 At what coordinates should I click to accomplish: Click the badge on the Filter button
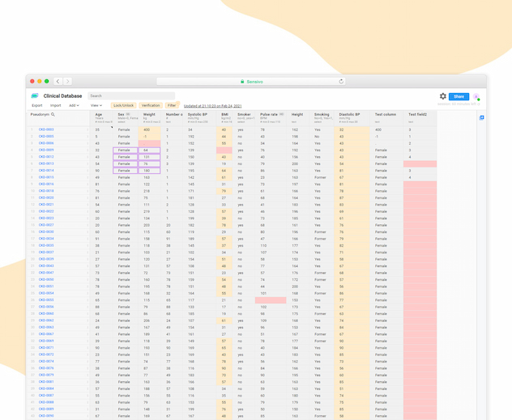coord(178,103)
